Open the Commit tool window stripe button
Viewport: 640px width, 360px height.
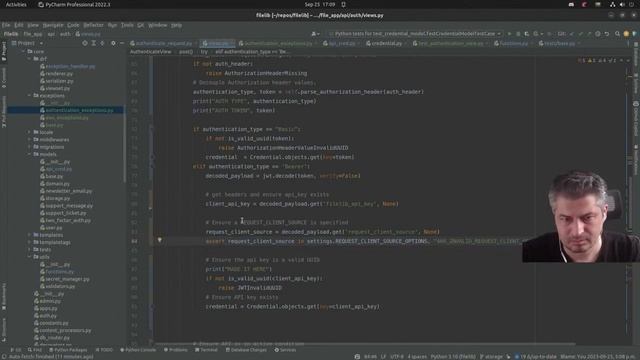(x=4, y=78)
